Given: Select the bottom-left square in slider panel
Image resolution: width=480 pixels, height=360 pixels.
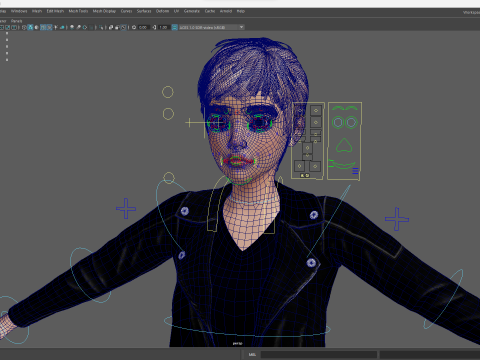Looking at the screenshot, I should (x=299, y=166).
